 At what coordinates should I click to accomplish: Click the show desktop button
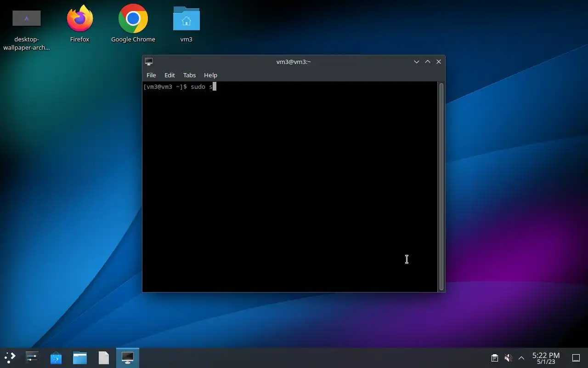[576, 358]
